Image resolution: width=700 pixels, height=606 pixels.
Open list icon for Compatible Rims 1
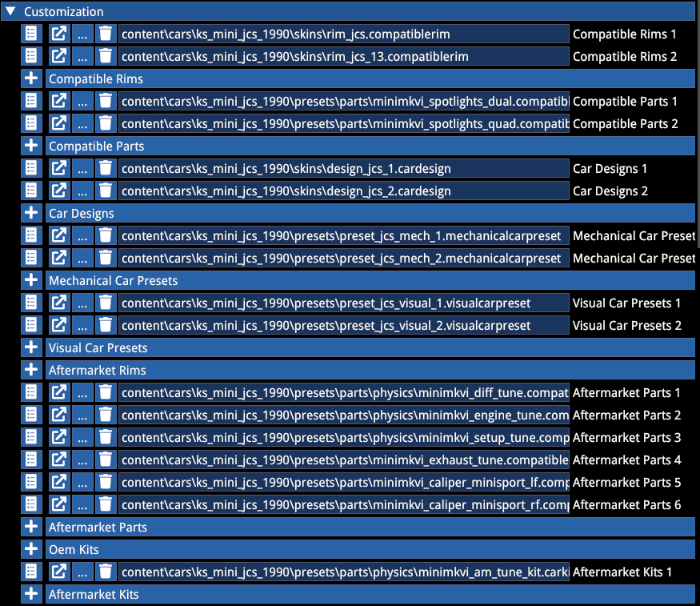[31, 34]
